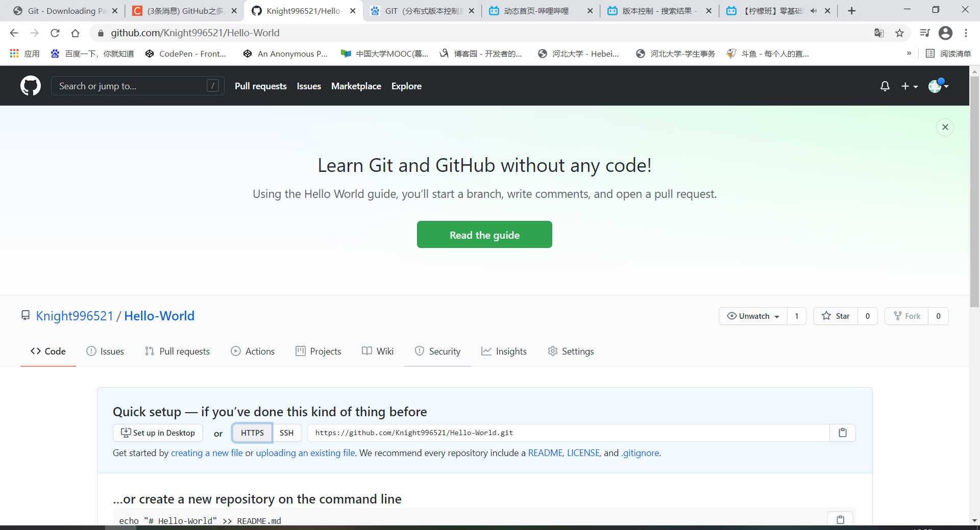Open Explore in top navigation
The width and height of the screenshot is (980, 530).
tap(406, 86)
